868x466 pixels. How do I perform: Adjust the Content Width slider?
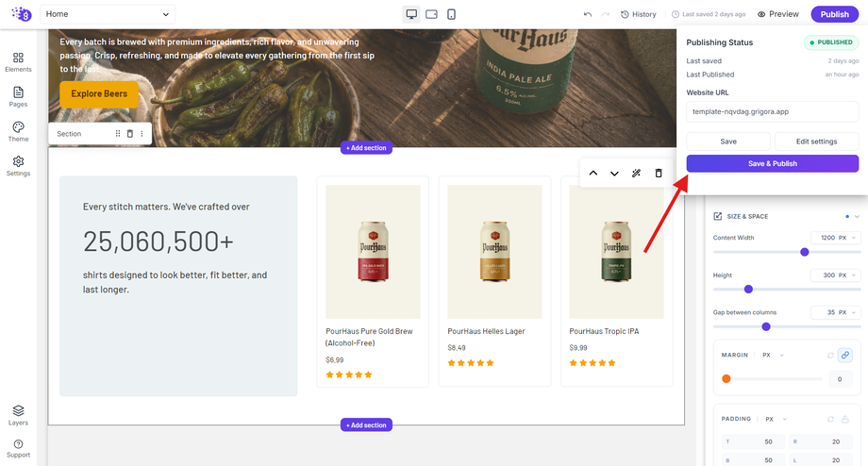(805, 253)
